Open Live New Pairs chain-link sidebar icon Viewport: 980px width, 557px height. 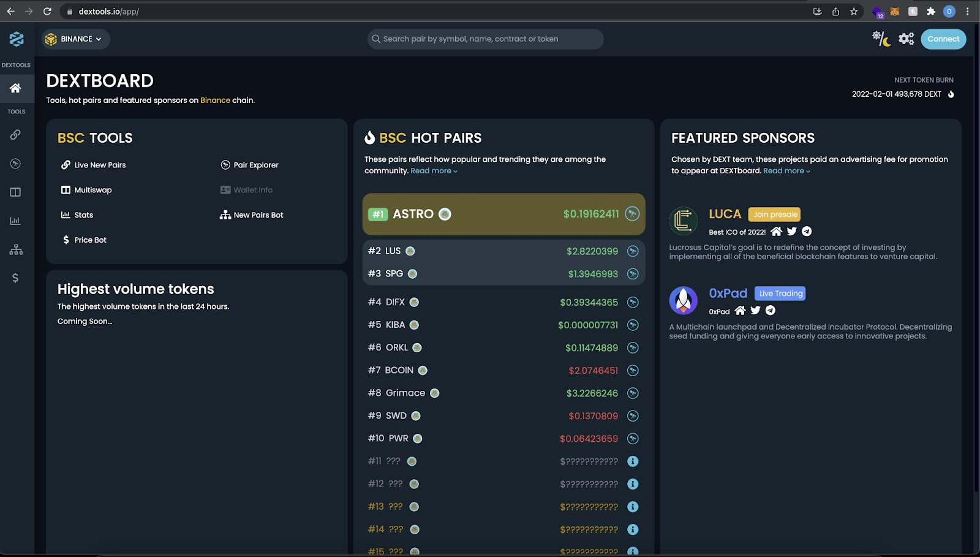coord(15,135)
